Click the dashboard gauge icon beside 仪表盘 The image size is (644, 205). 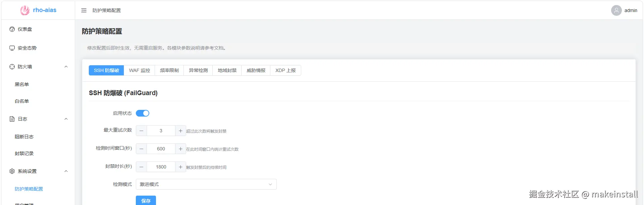click(x=12, y=29)
